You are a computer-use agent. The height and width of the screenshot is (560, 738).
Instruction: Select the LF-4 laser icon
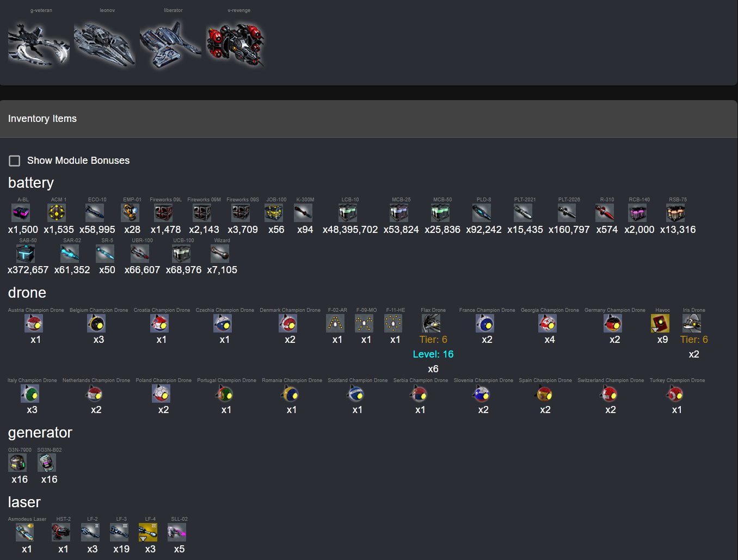148,532
